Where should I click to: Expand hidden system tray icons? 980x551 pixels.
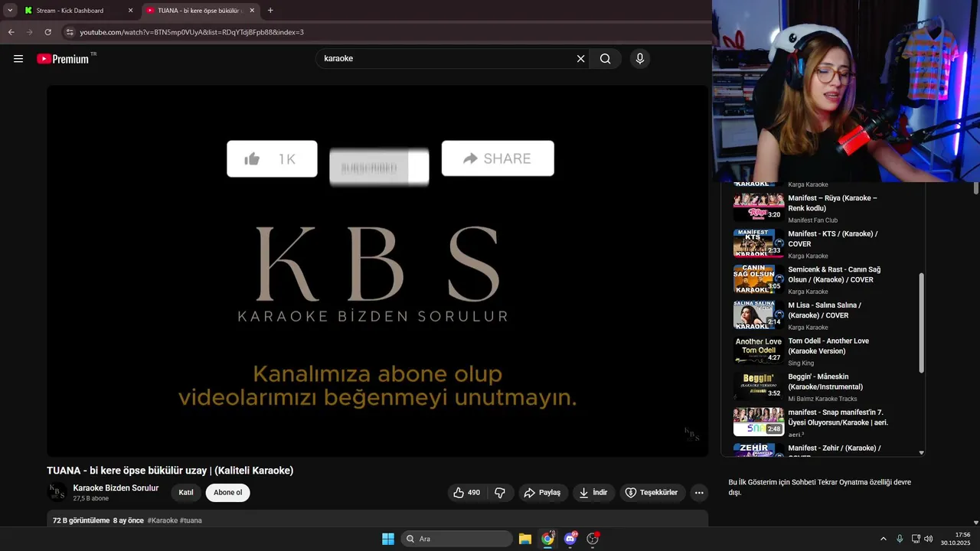pyautogui.click(x=883, y=539)
